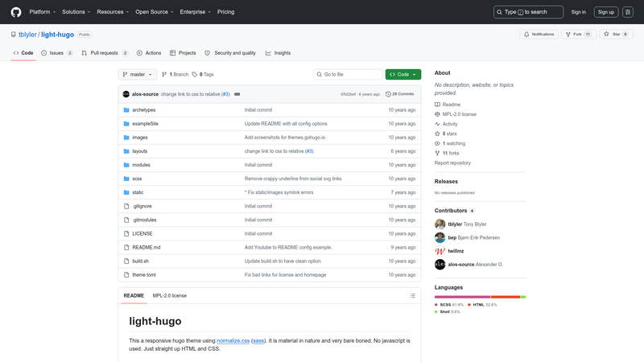Open contributor twillmz profile

pyautogui.click(x=456, y=251)
